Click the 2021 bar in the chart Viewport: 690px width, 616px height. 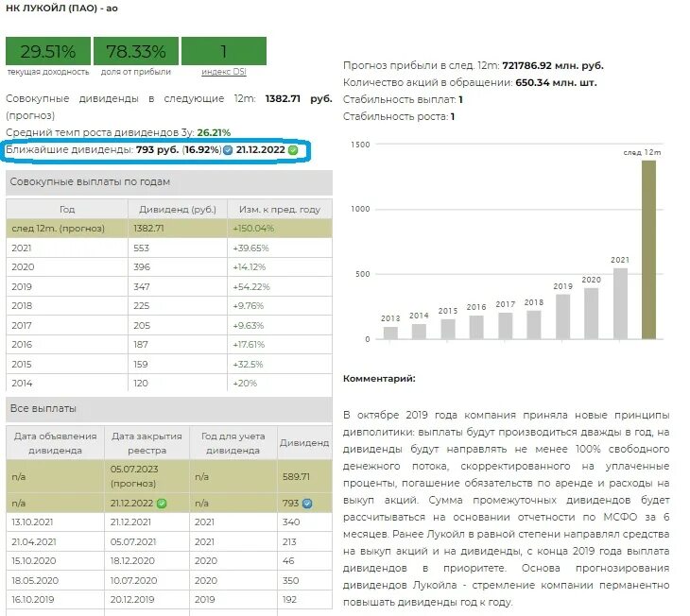click(620, 303)
